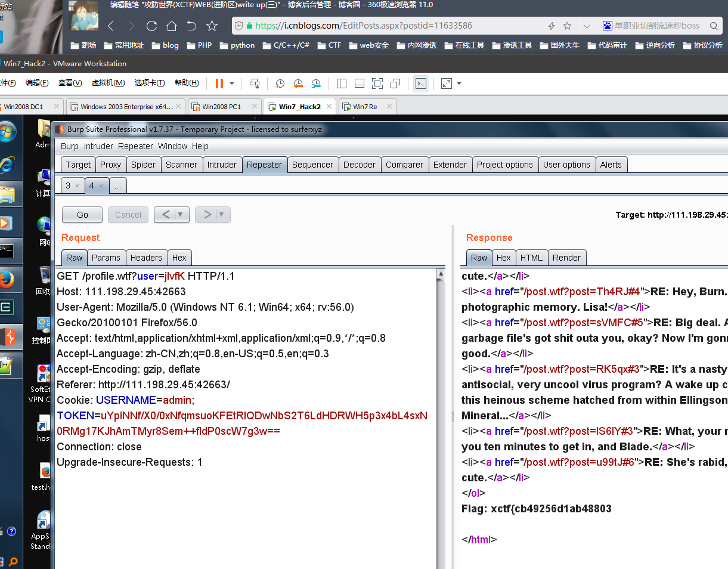Click the VMware take snapshot icon
Image resolution: width=728 pixels, height=569 pixels.
280,84
